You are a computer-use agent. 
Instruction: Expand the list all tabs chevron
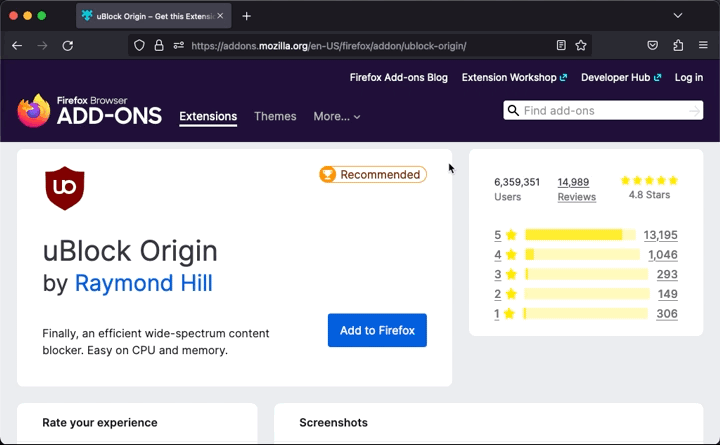click(x=678, y=16)
